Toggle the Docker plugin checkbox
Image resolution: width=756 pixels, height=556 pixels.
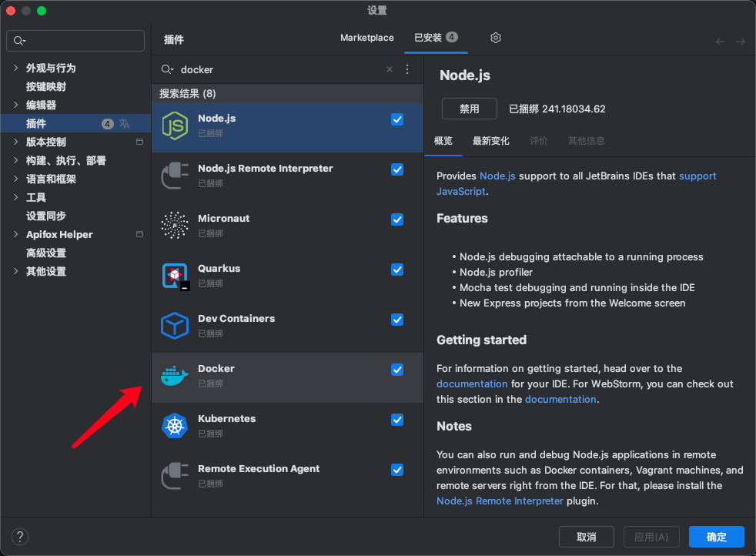pyautogui.click(x=397, y=370)
